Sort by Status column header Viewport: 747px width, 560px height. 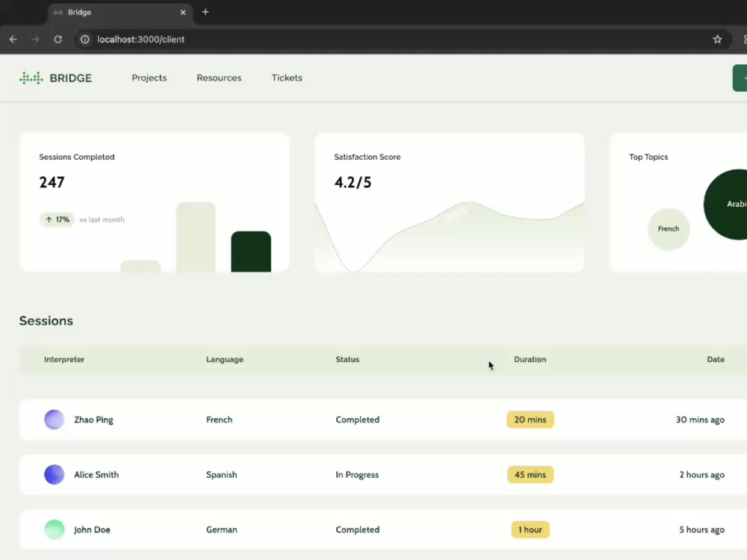(347, 360)
